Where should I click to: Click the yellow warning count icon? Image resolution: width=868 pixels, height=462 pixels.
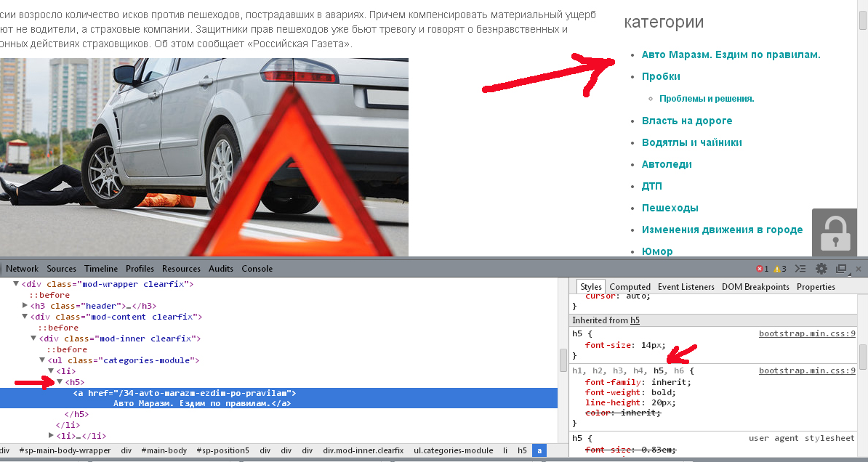[x=777, y=269]
